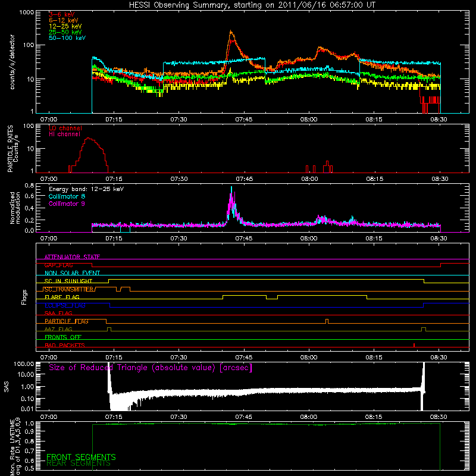Screen dimensions: 476x476
Task: Click the SC_IN_SUNLIGHT flag label
Action: click(68, 281)
